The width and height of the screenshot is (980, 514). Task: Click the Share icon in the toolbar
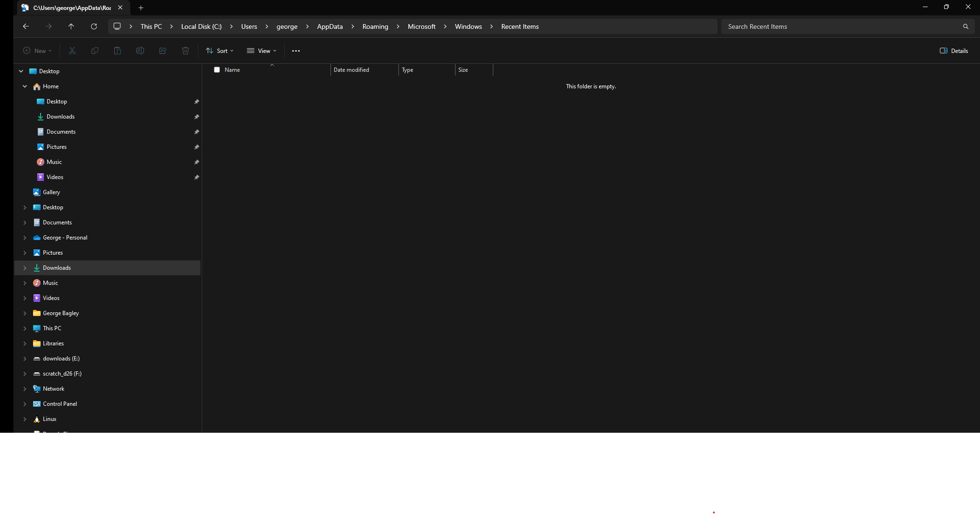(x=163, y=51)
